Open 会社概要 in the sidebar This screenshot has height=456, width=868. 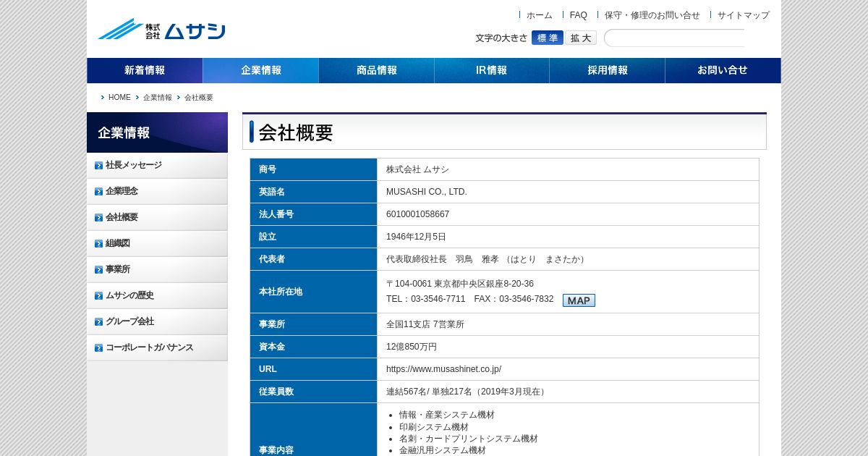click(157, 217)
